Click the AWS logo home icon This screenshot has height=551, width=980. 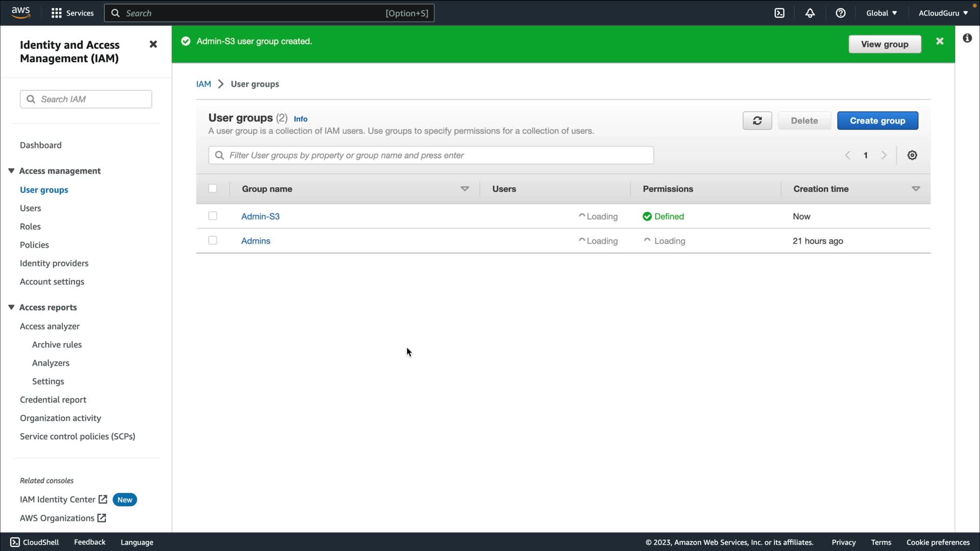click(20, 12)
